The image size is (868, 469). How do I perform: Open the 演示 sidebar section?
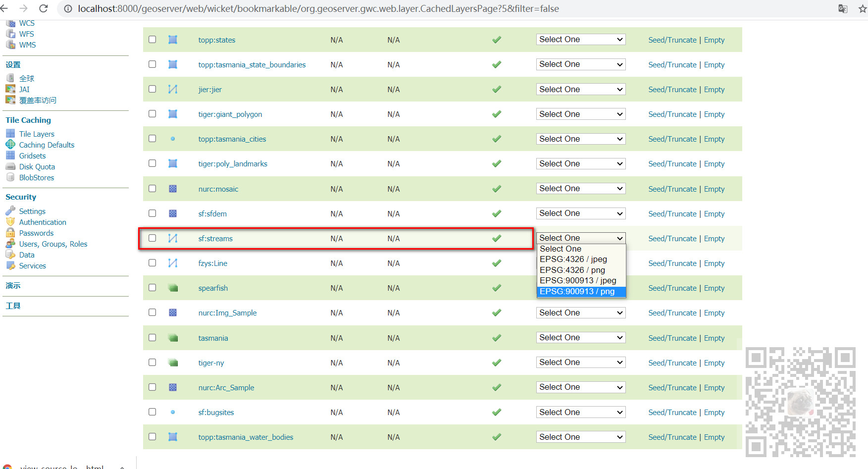click(13, 286)
